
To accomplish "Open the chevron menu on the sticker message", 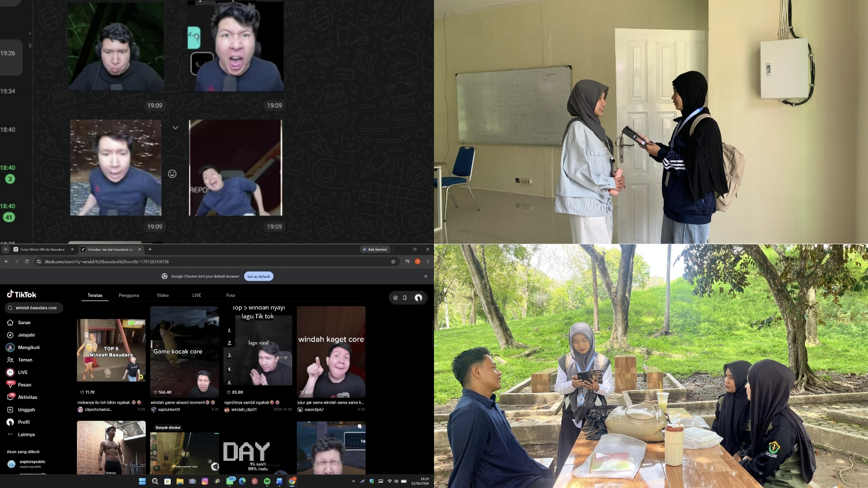I will coord(175,127).
